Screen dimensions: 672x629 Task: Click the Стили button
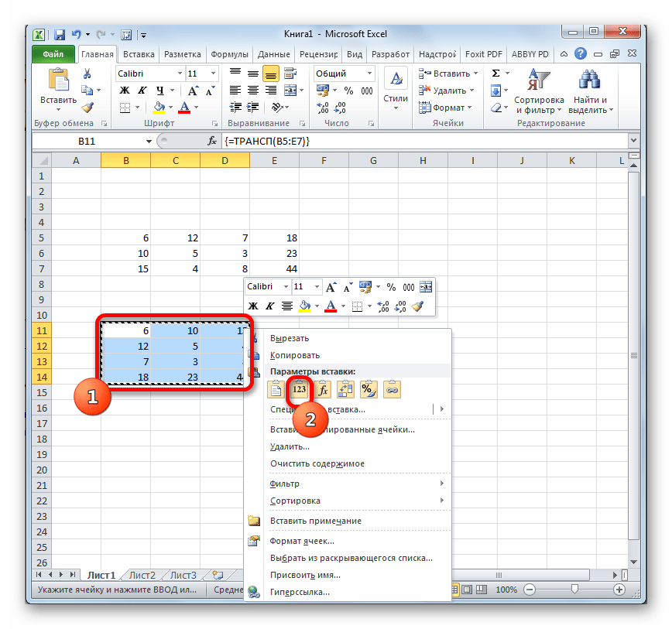pyautogui.click(x=396, y=90)
